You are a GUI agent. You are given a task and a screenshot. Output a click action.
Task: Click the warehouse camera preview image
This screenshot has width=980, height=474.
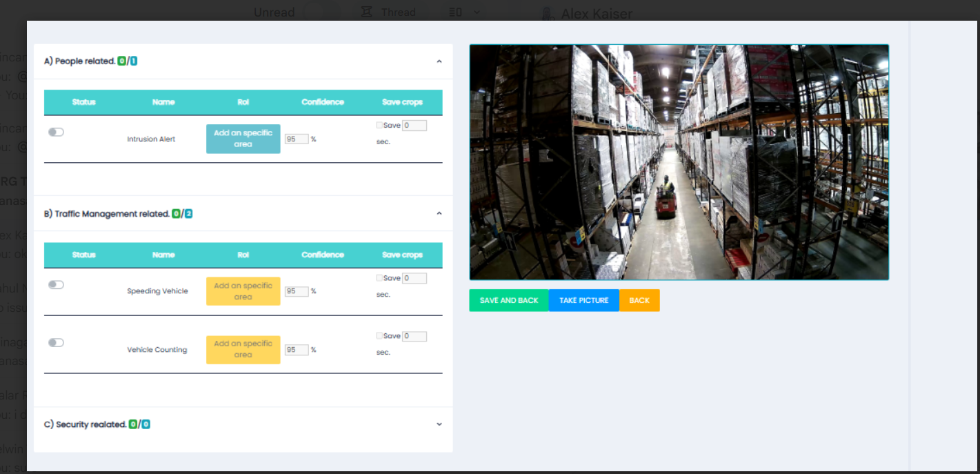point(679,162)
